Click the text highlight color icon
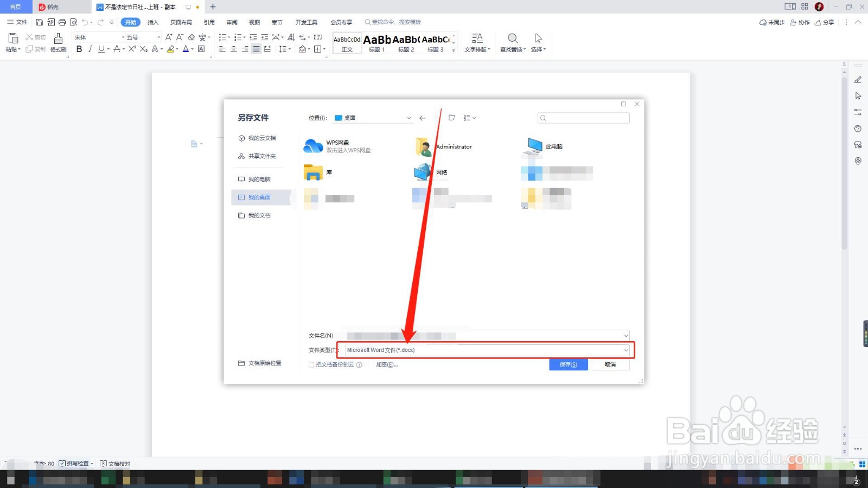The height and width of the screenshot is (488, 868). (x=170, y=49)
